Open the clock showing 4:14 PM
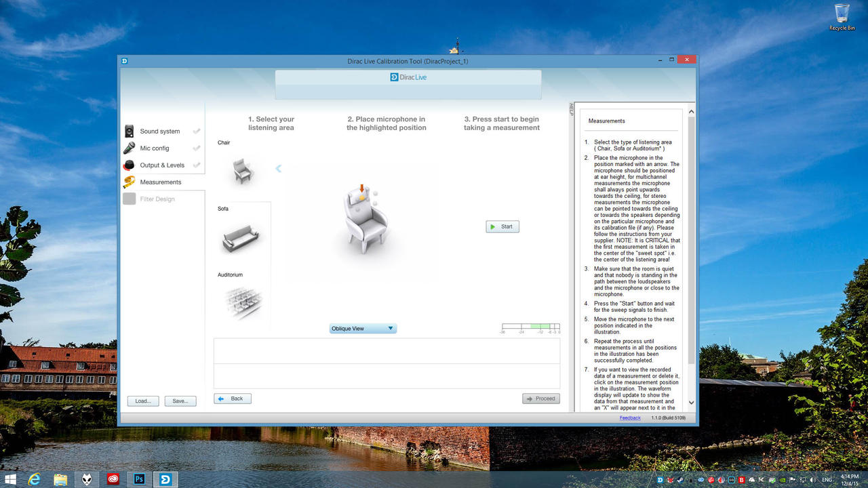 pos(849,480)
